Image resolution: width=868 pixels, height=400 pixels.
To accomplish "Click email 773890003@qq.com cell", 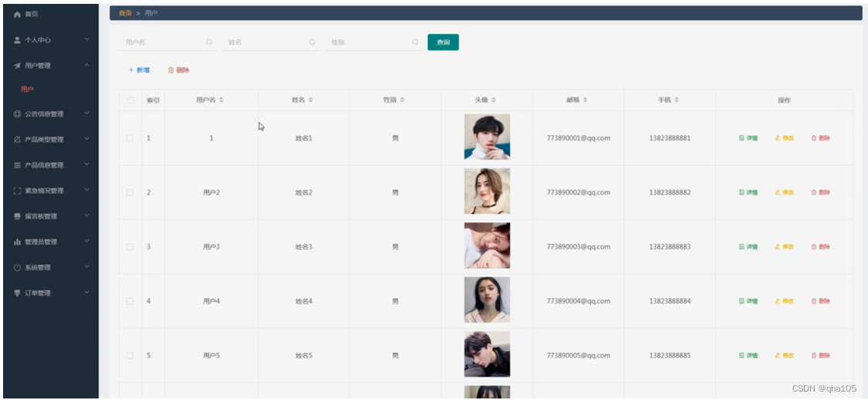I will tap(578, 247).
